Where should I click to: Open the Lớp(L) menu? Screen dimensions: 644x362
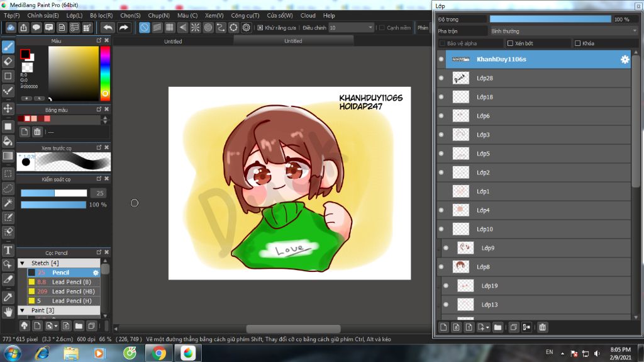click(74, 15)
